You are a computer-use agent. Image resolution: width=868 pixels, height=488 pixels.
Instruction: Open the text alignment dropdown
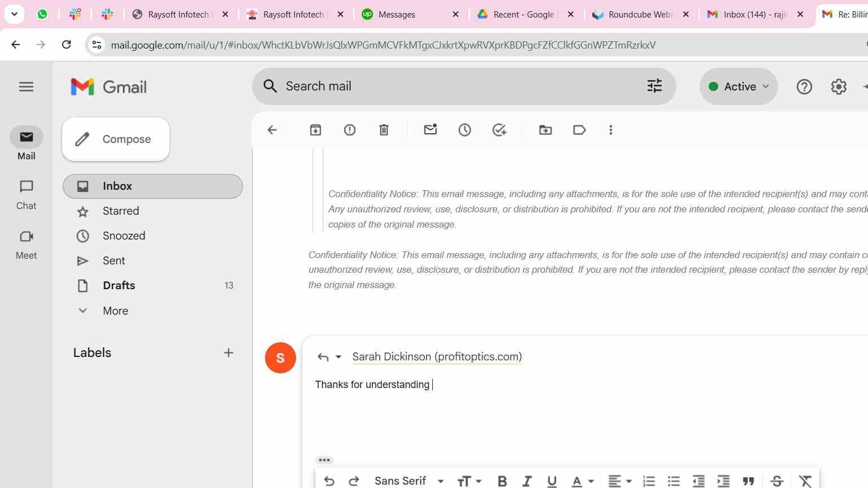tap(619, 481)
